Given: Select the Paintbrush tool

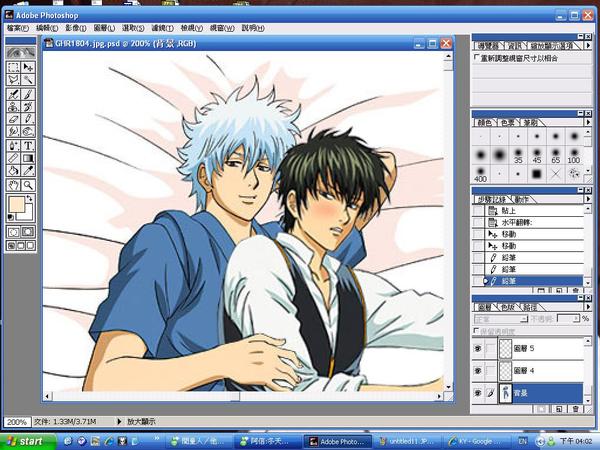Looking at the screenshot, I should (28, 94).
